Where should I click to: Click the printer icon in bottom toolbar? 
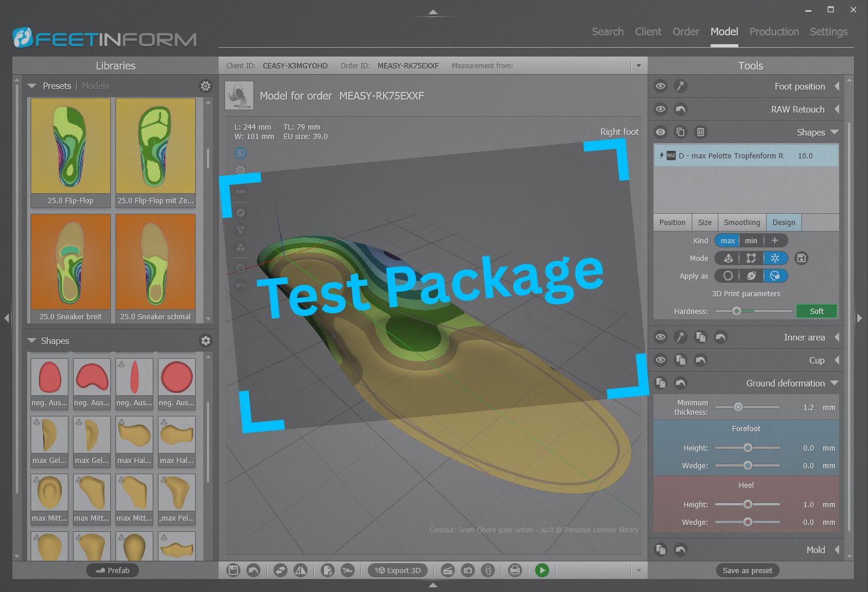click(514, 570)
